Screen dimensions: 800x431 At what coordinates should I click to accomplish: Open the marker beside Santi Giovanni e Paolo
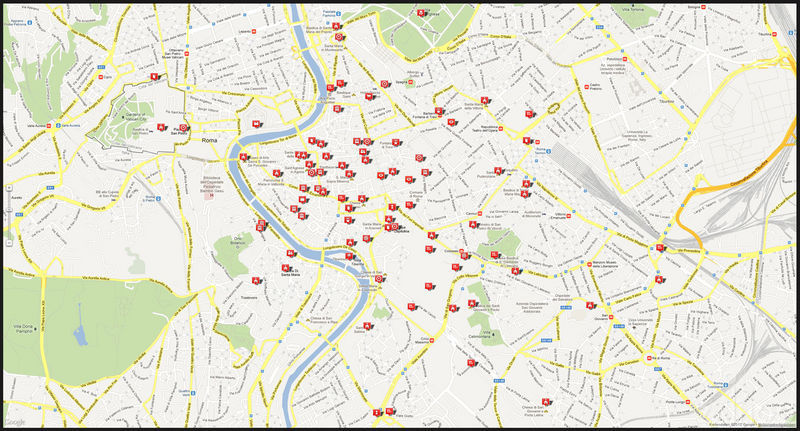(472, 304)
